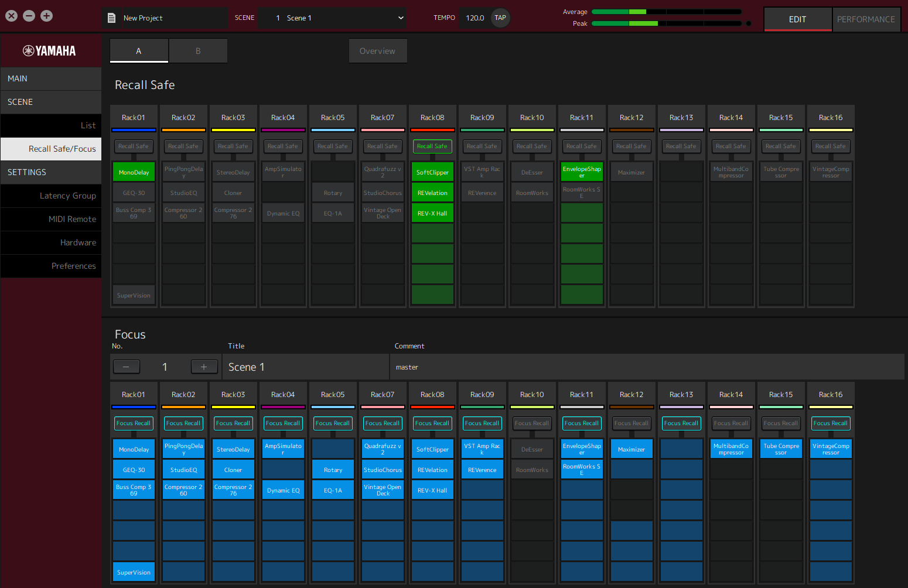Viewport: 908px width, 588px height.
Task: Switch to EDIT mode
Action: 797,19
